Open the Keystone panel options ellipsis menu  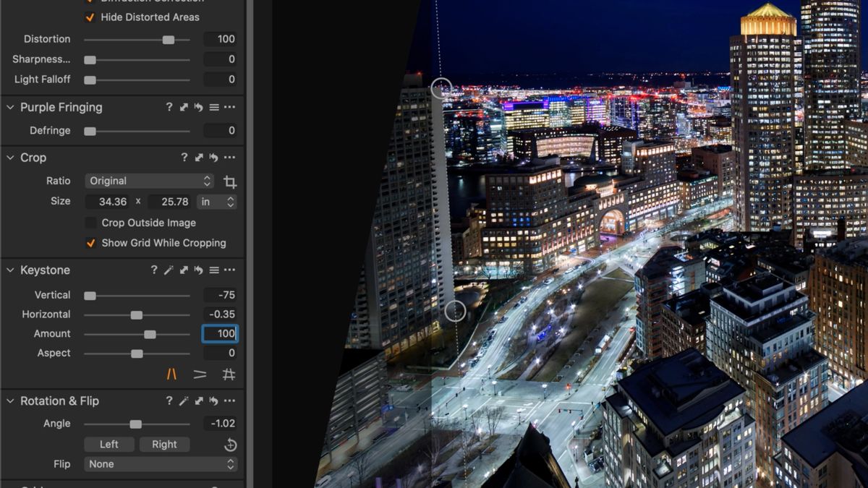pyautogui.click(x=230, y=270)
